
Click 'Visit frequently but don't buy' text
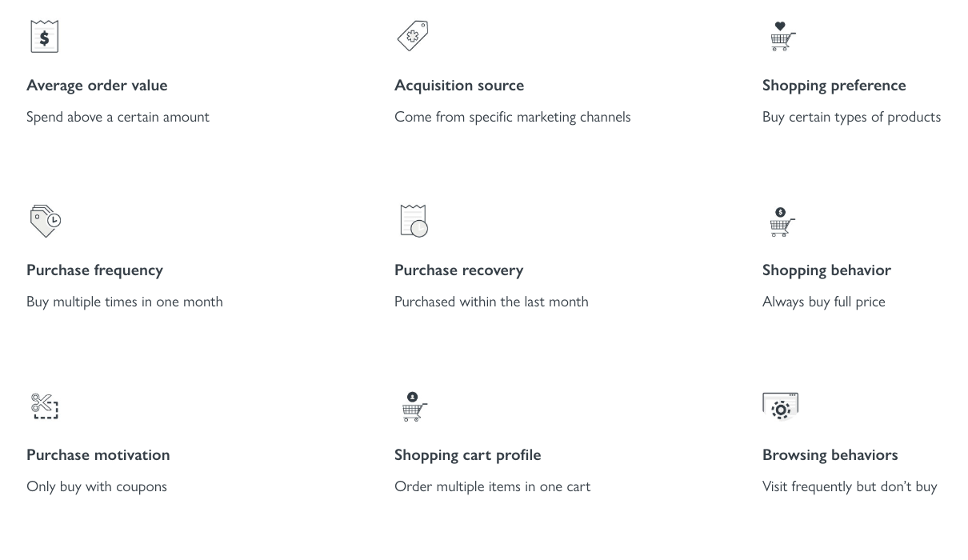click(x=850, y=486)
